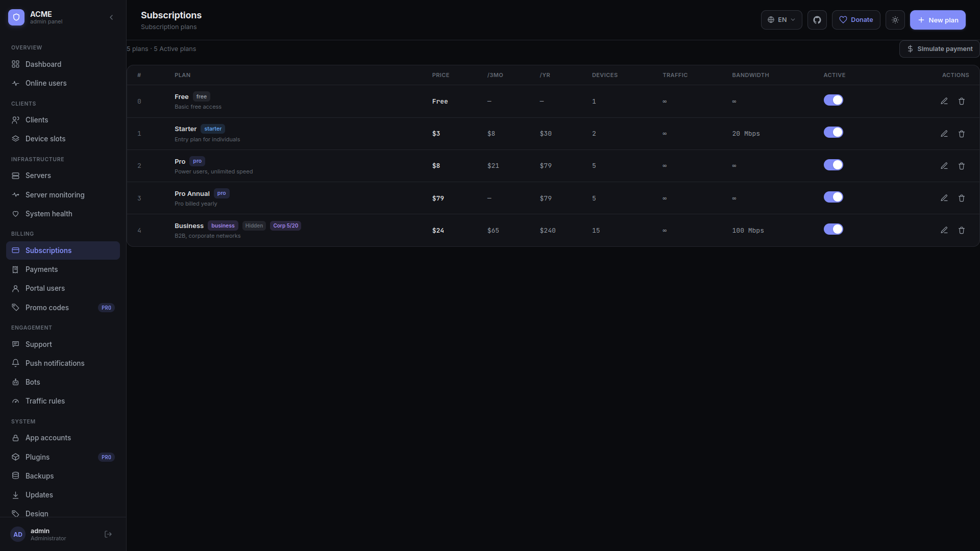980x551 pixels.
Task: Navigate to Device slots
Action: point(63,139)
